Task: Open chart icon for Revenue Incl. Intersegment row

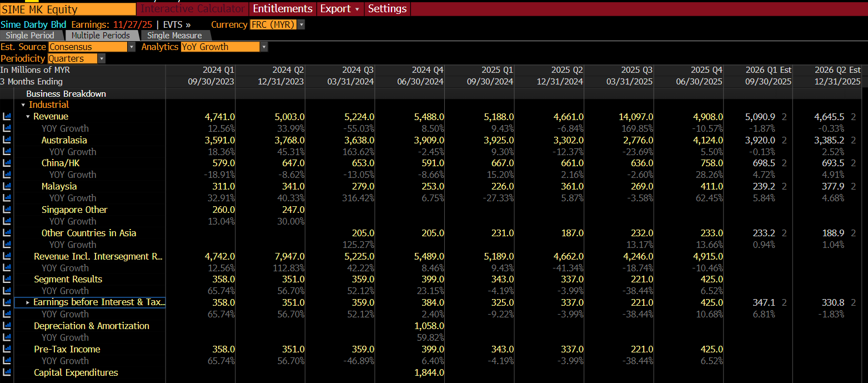Action: [7, 256]
